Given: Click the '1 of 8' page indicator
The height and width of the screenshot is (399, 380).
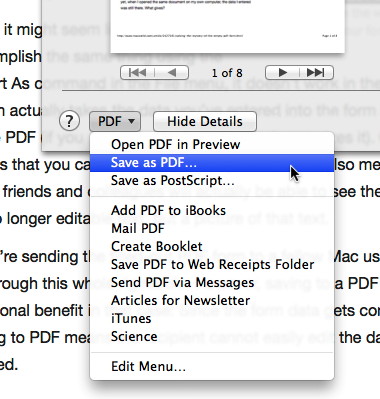Looking at the screenshot, I should 227,73.
